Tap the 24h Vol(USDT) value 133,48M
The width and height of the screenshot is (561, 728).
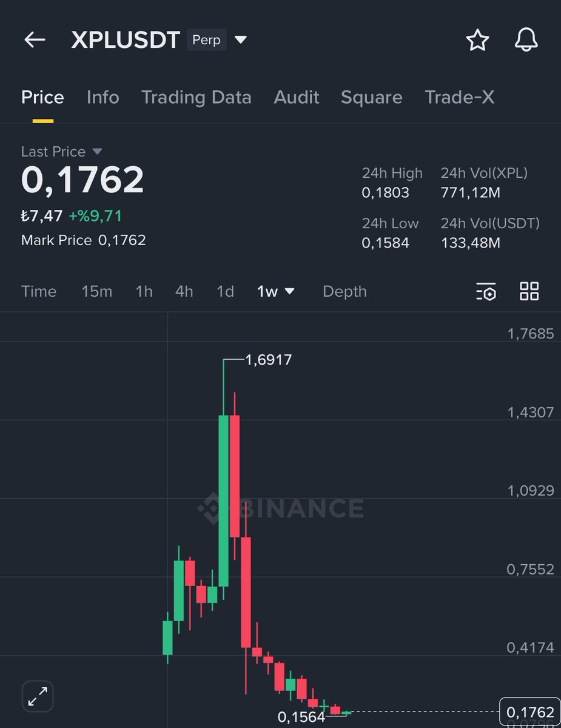coord(471,243)
